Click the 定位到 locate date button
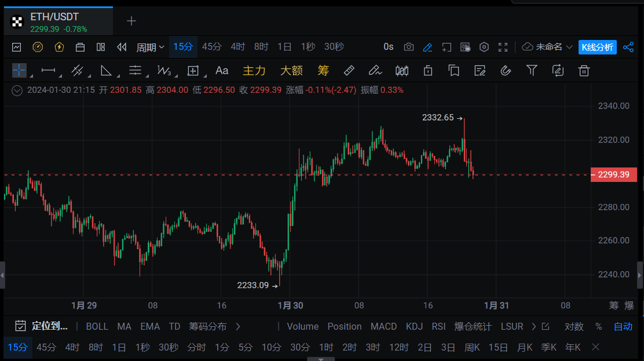The image size is (644, 361). 42,326
